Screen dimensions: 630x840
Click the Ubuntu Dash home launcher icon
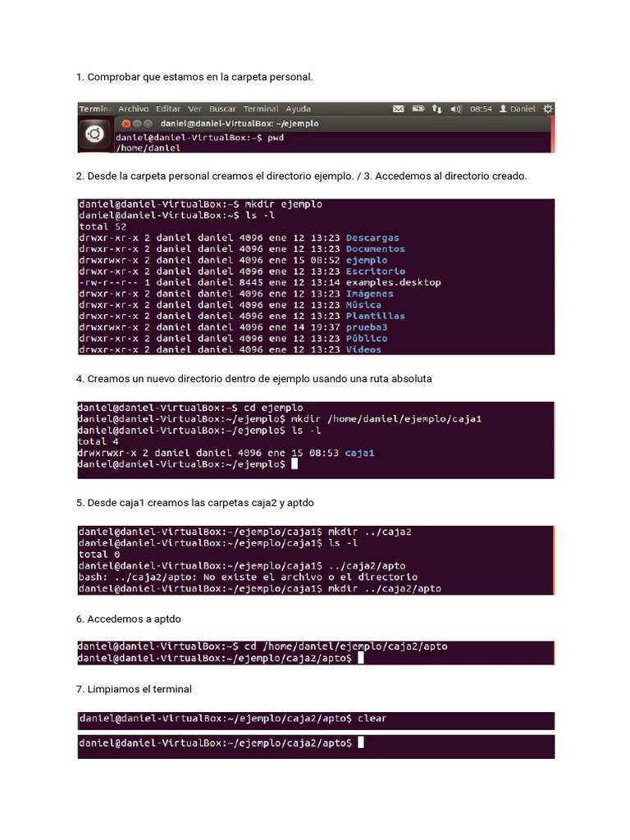95,134
